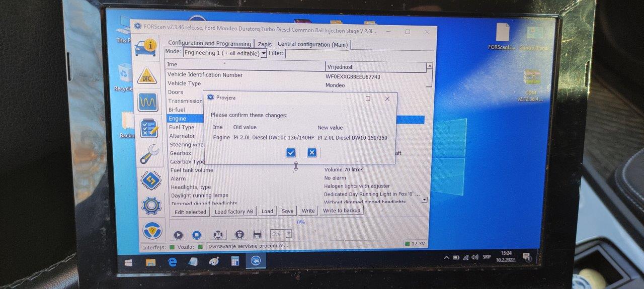Image resolution: width=644 pixels, height=289 pixels.
Task: Sort by the Vrijednost column header
Action: pos(375,66)
